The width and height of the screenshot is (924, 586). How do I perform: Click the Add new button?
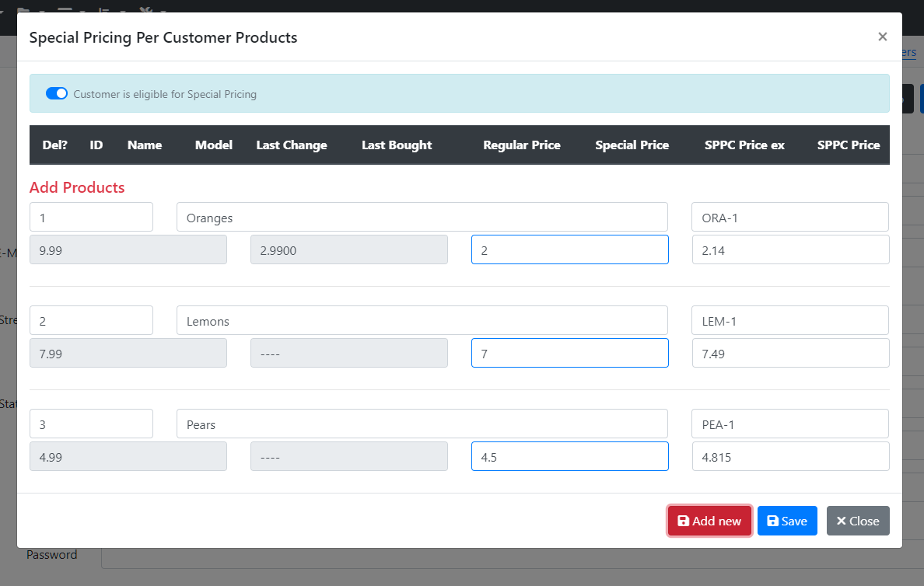click(709, 521)
